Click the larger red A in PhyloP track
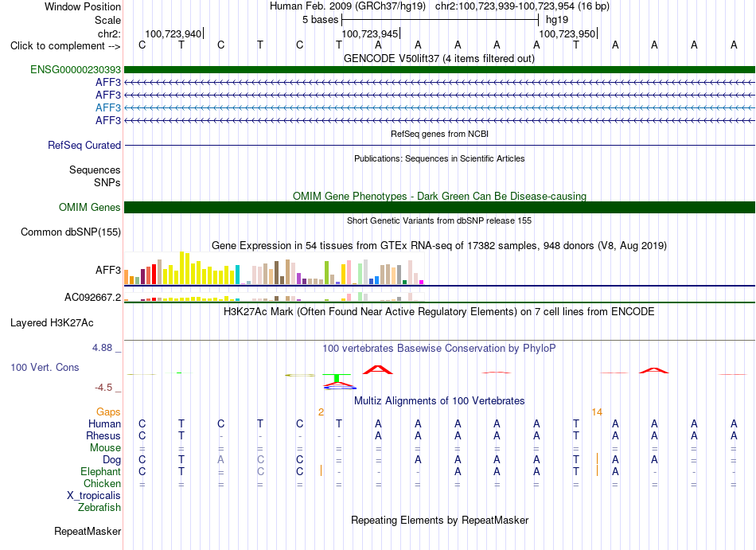The height and width of the screenshot is (550, 756). (377, 370)
